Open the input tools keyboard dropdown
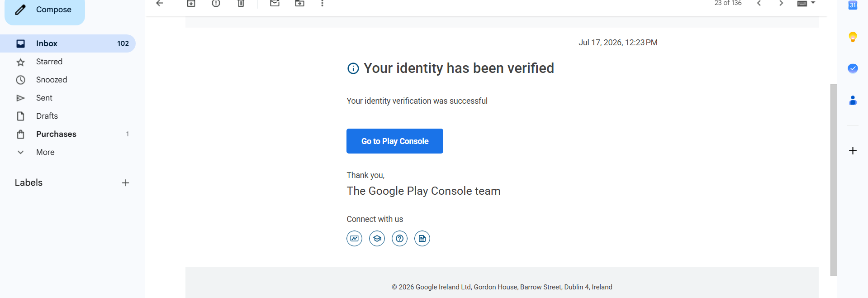The image size is (868, 298). click(x=806, y=3)
